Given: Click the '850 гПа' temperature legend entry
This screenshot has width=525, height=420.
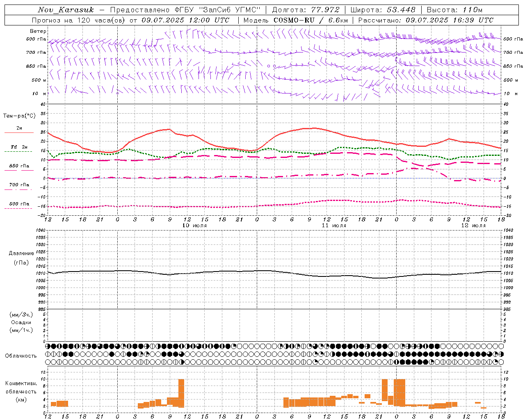Looking at the screenshot, I should (x=19, y=166).
